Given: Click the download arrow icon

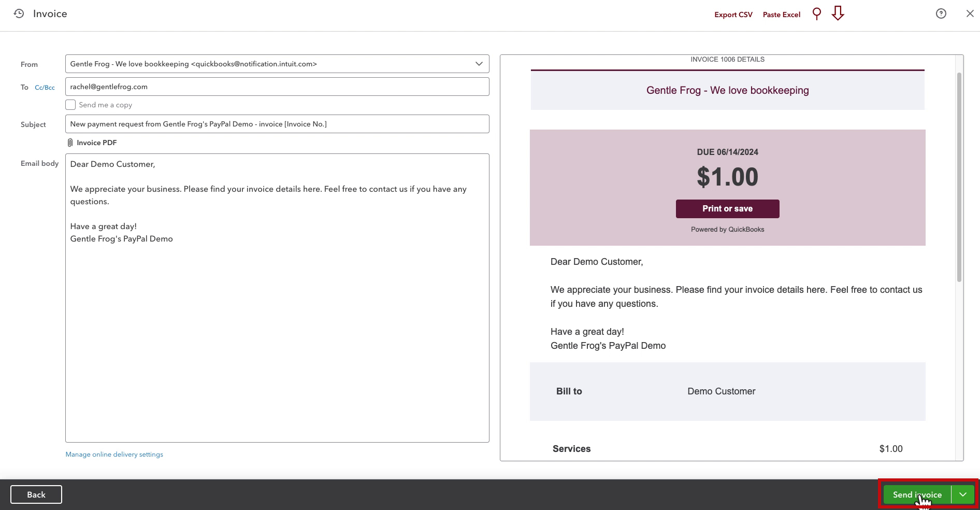Looking at the screenshot, I should click(x=838, y=13).
